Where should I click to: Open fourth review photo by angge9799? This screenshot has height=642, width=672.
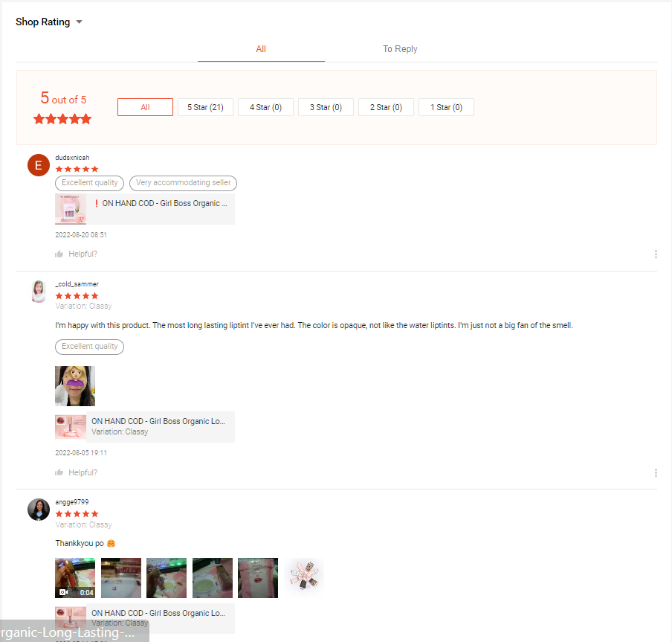tap(212, 578)
